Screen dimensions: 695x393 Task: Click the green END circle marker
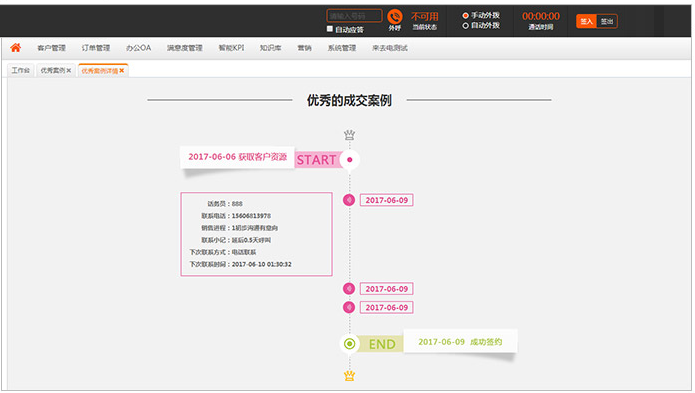click(x=349, y=343)
